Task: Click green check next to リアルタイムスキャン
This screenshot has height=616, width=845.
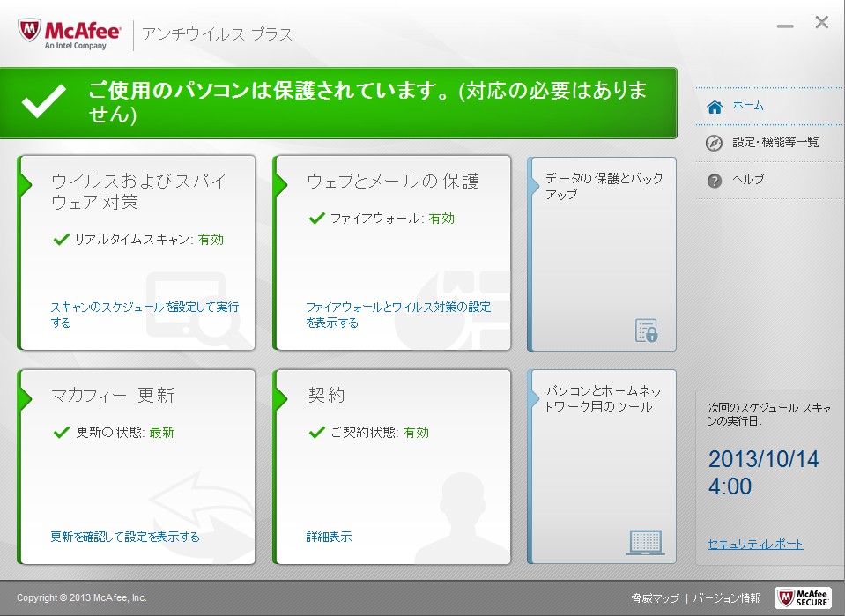Action: (x=62, y=239)
